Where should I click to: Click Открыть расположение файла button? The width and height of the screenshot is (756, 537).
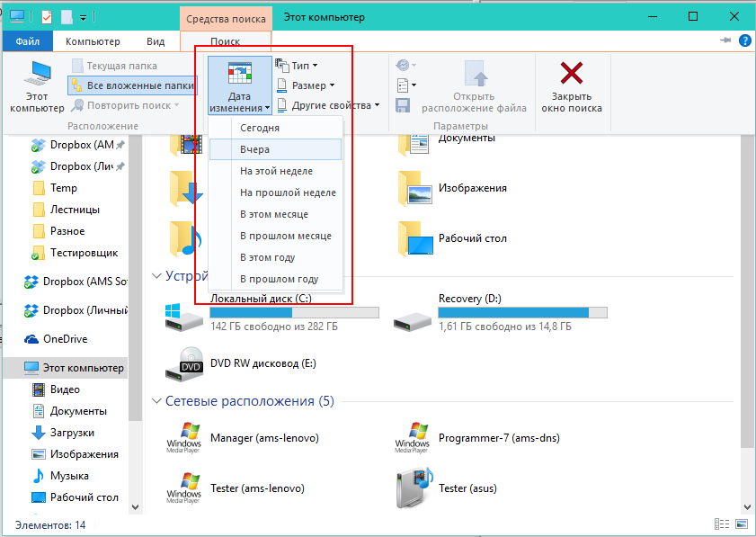(474, 87)
